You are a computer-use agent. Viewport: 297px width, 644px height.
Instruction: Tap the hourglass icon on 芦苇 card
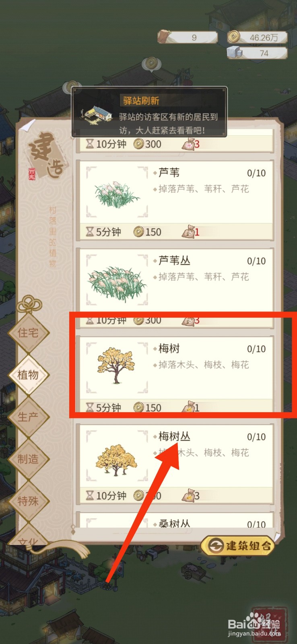pyautogui.click(x=90, y=231)
